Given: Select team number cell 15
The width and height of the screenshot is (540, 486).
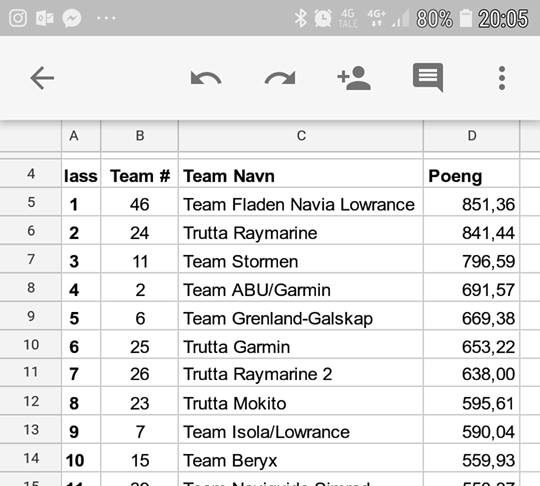Looking at the screenshot, I should (x=139, y=458).
